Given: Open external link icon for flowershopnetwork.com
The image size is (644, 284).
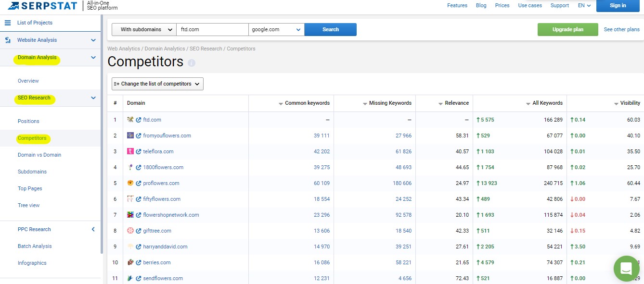Looking at the screenshot, I should click(x=139, y=215).
